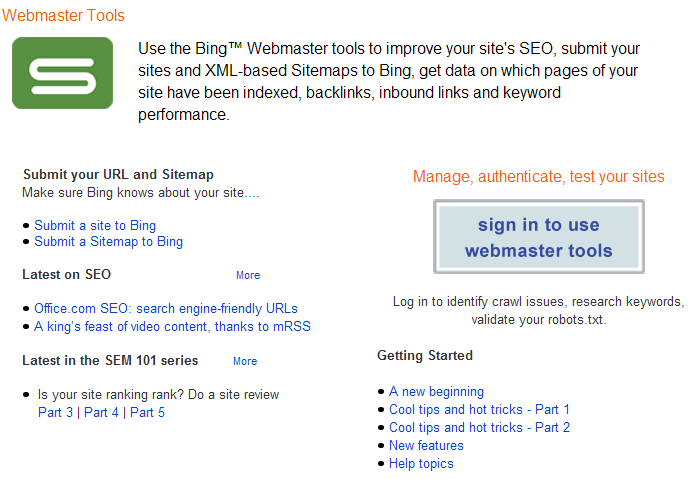This screenshot has height=479, width=695.
Task: Open Part 4 of site review
Action: [102, 413]
